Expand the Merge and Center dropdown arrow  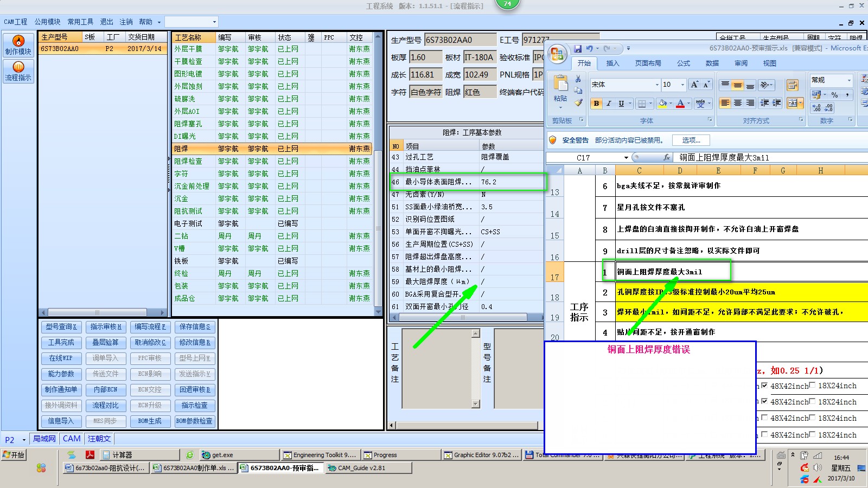click(801, 103)
